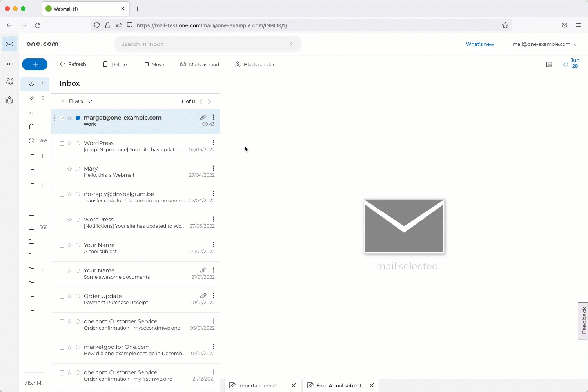Uncheck the selected margot@one-example.com email
The height and width of the screenshot is (392, 588).
tap(62, 118)
